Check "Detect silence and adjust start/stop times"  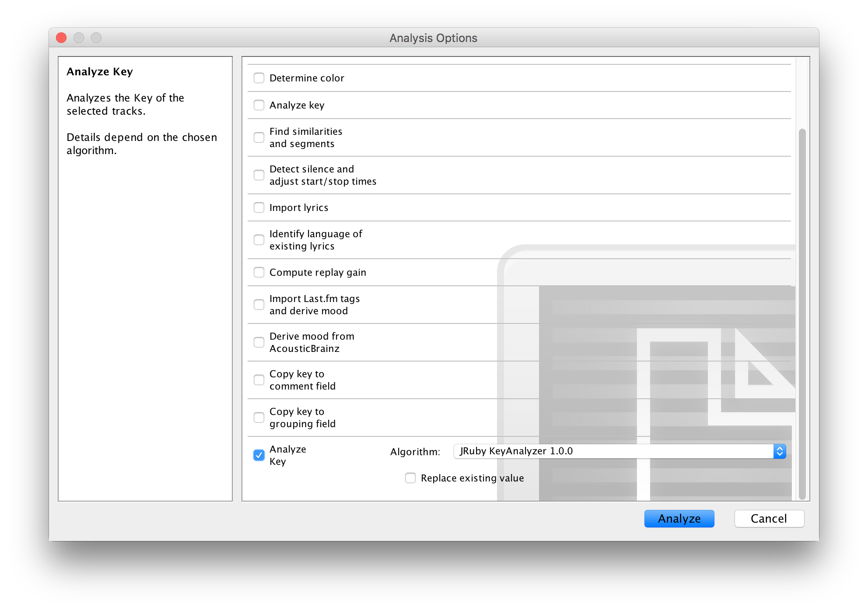coord(259,175)
